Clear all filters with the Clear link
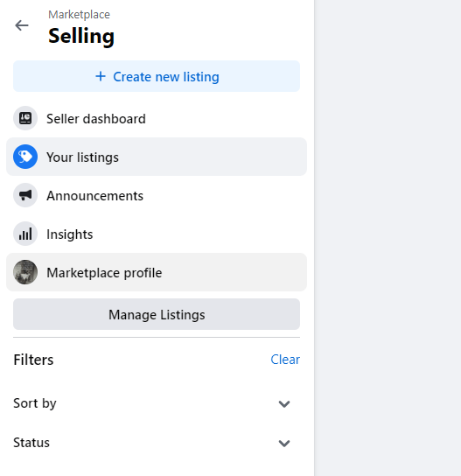Screen dimensions: 461x476 click(x=285, y=360)
